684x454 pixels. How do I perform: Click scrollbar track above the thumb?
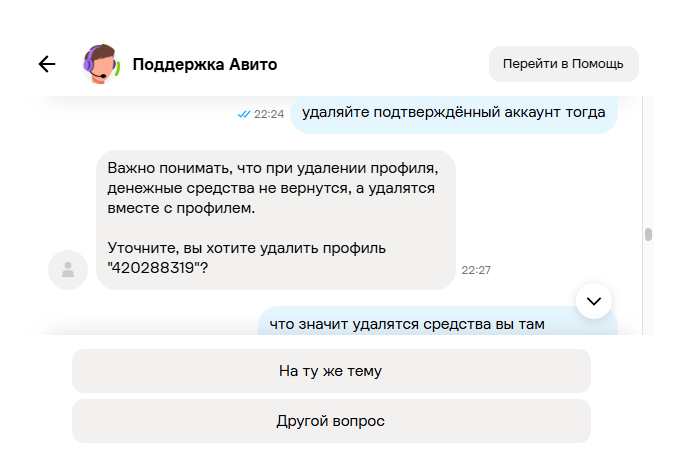(x=648, y=161)
